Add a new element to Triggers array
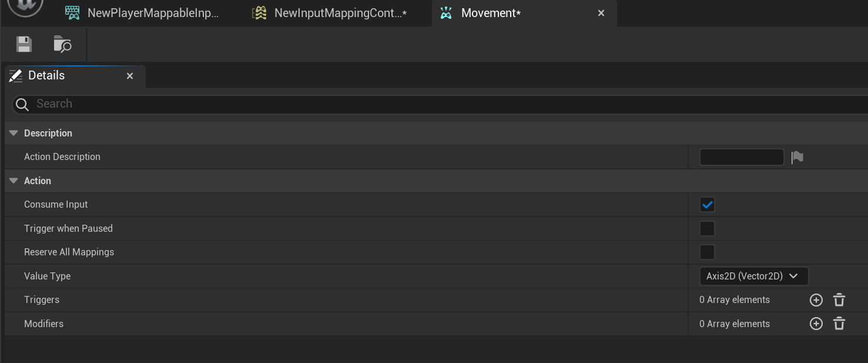 tap(816, 300)
